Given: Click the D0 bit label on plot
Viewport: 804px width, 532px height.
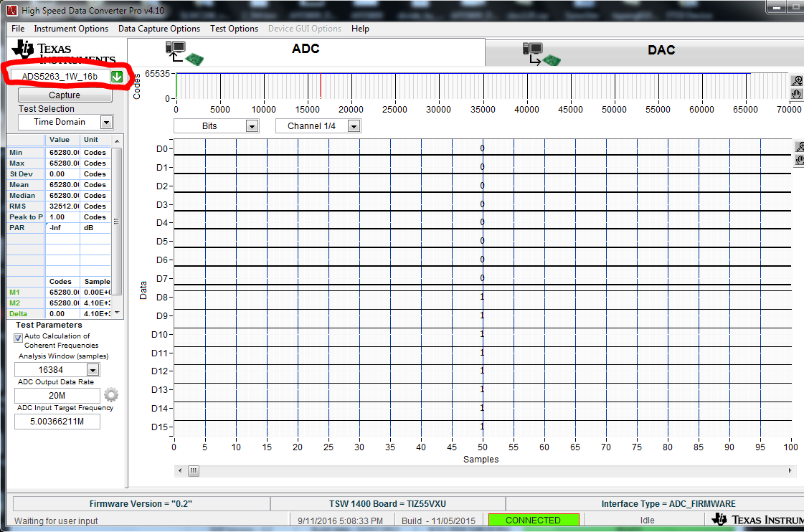Looking at the screenshot, I should (x=161, y=148).
